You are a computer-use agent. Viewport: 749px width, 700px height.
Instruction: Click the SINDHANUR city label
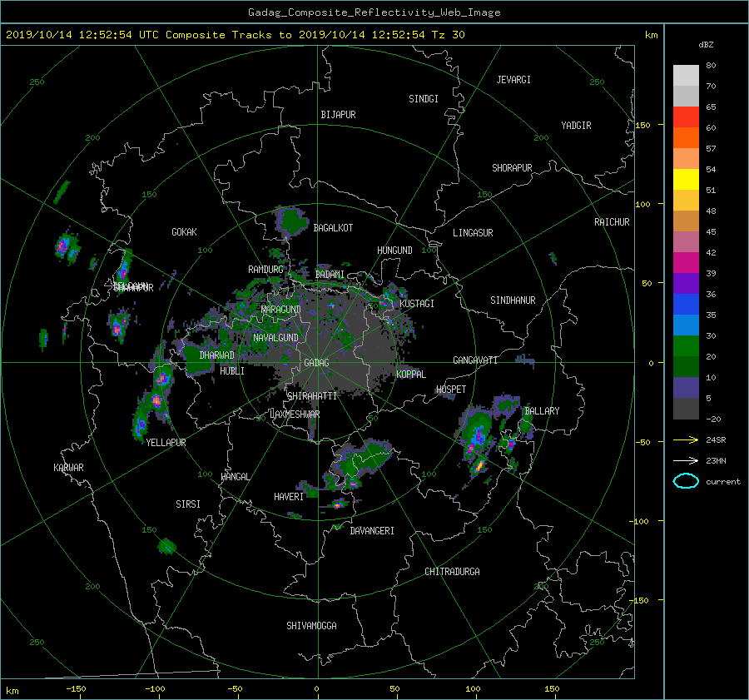[513, 300]
